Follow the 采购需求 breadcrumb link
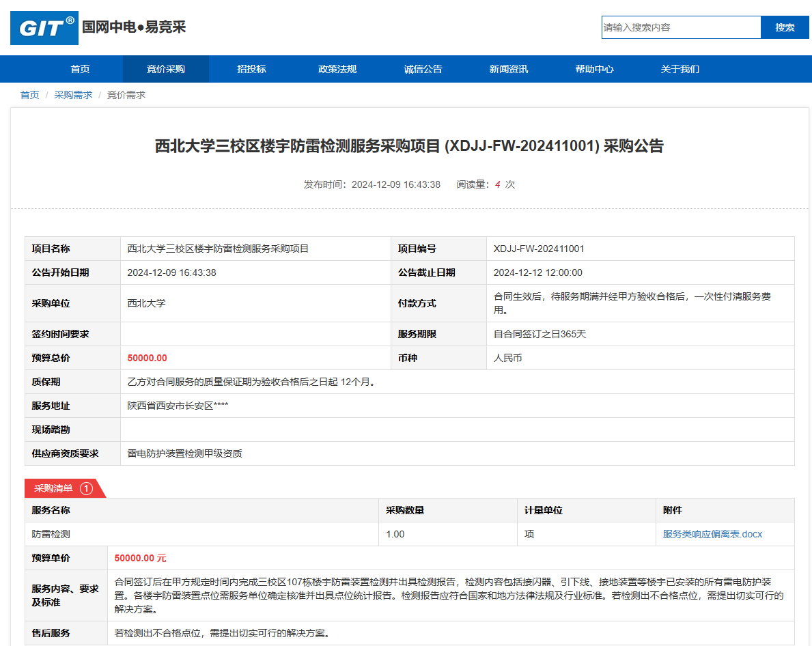 [x=73, y=95]
